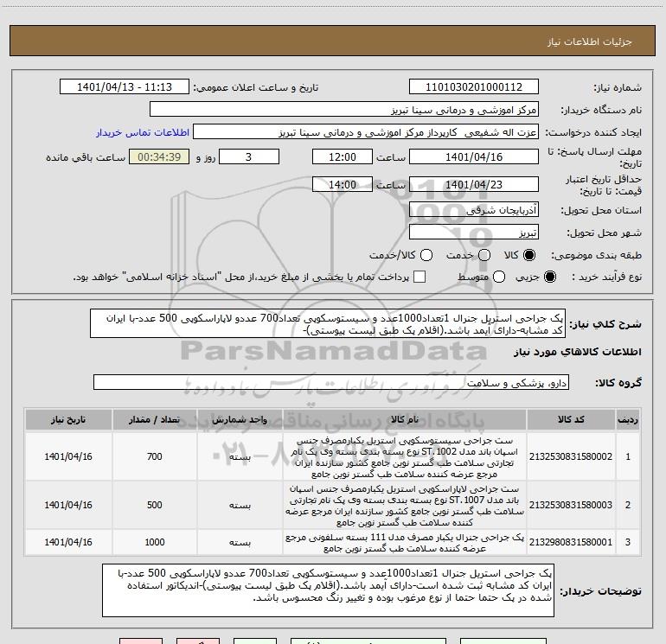Click the buyer notes text area
This screenshot has height=644, width=666.
(x=328, y=590)
